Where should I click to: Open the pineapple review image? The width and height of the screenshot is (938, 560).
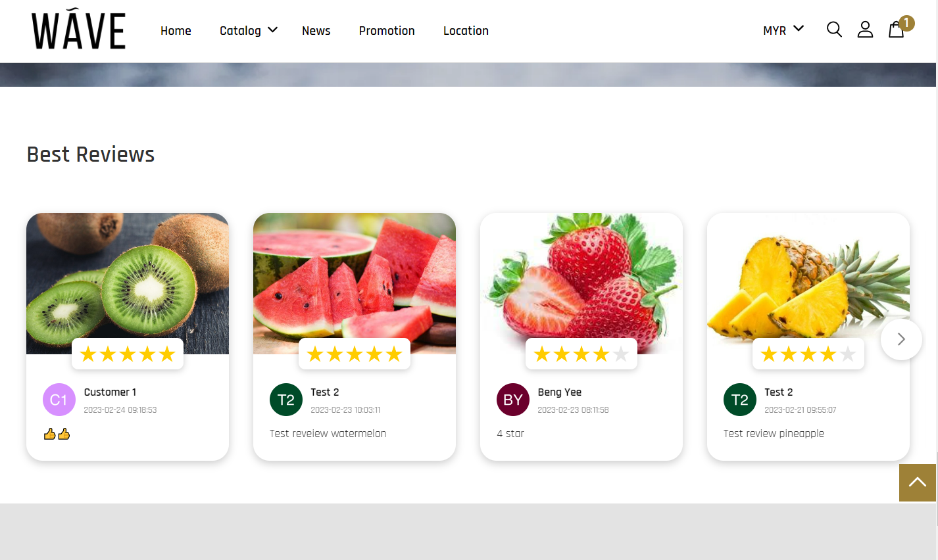(808, 283)
